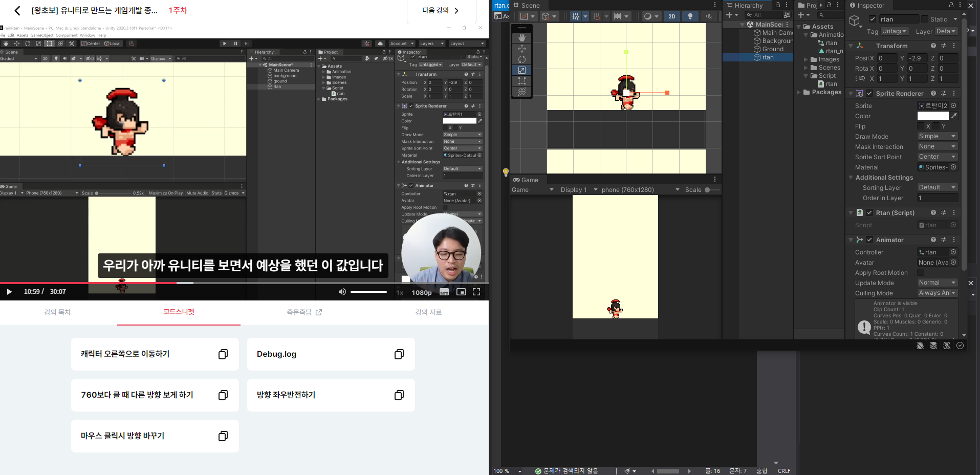This screenshot has height=475, width=980.
Task: Toggle Animator component enabled checkbox
Action: [869, 240]
